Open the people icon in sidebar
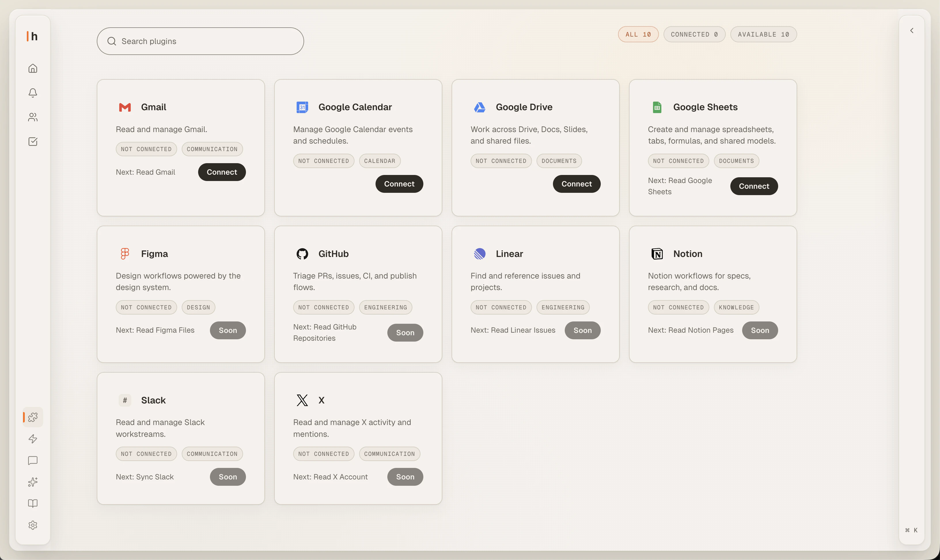This screenshot has width=940, height=560. tap(33, 117)
